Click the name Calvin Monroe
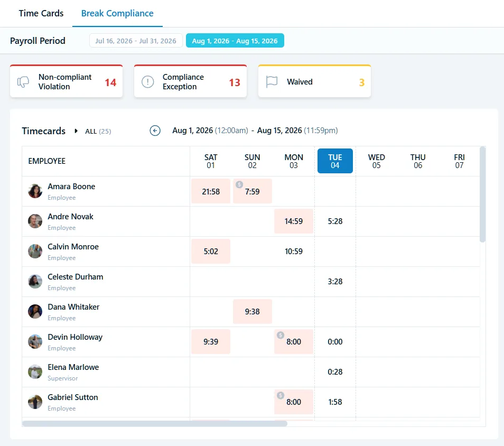Image resolution: width=504 pixels, height=446 pixels. click(x=73, y=247)
